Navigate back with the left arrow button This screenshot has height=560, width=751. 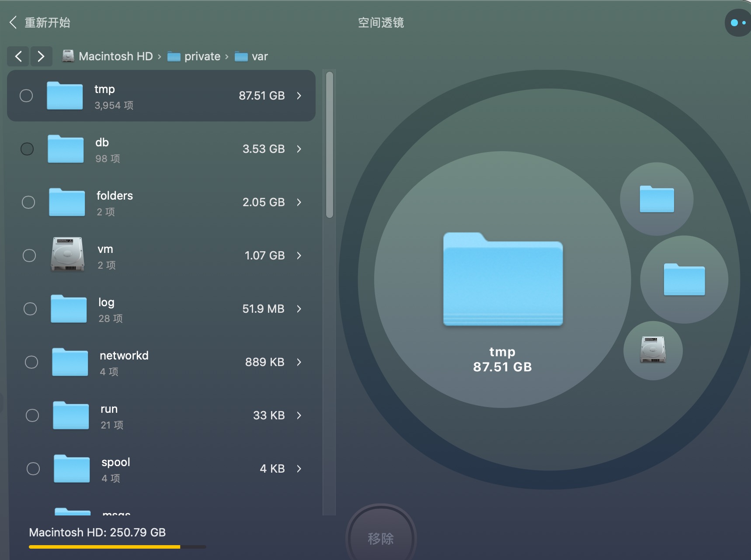click(x=18, y=56)
